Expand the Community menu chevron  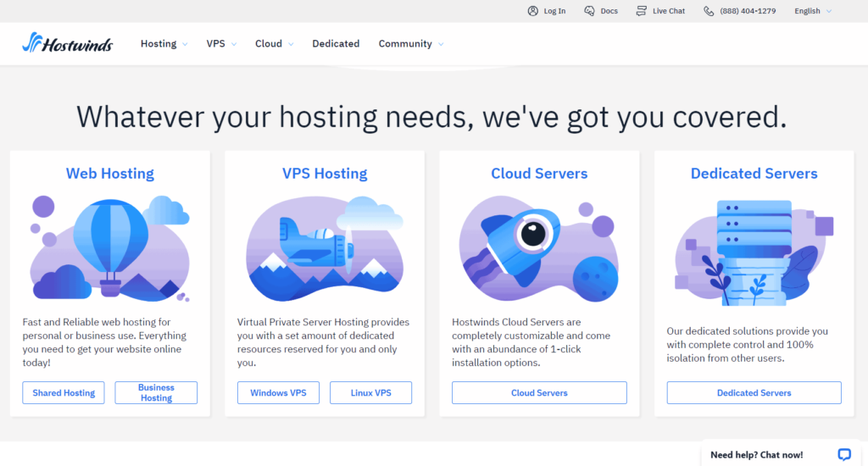click(x=441, y=44)
